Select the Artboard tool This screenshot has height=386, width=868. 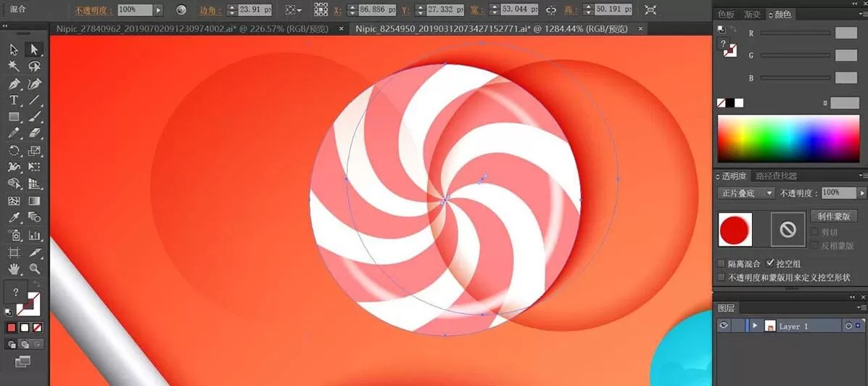[x=14, y=252]
